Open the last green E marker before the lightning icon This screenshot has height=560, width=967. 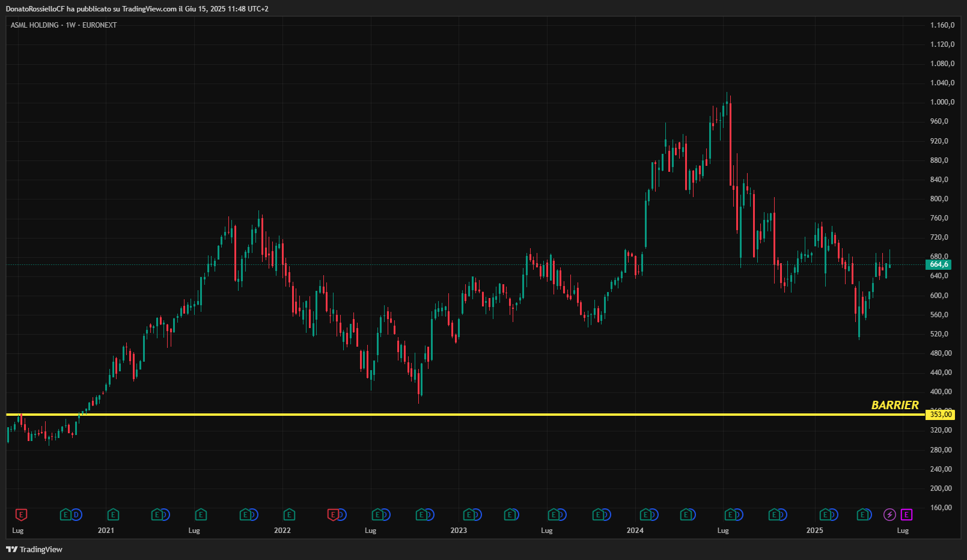[x=863, y=514]
